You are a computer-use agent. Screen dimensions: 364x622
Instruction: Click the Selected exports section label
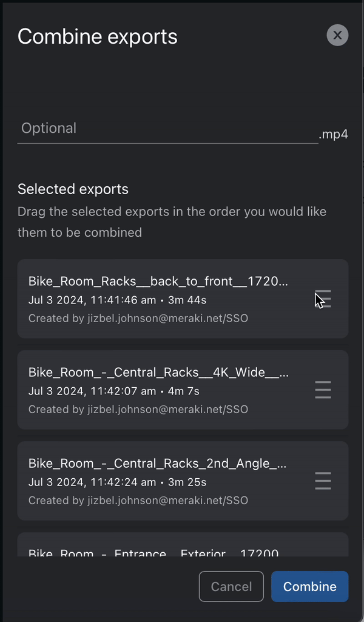tap(73, 189)
